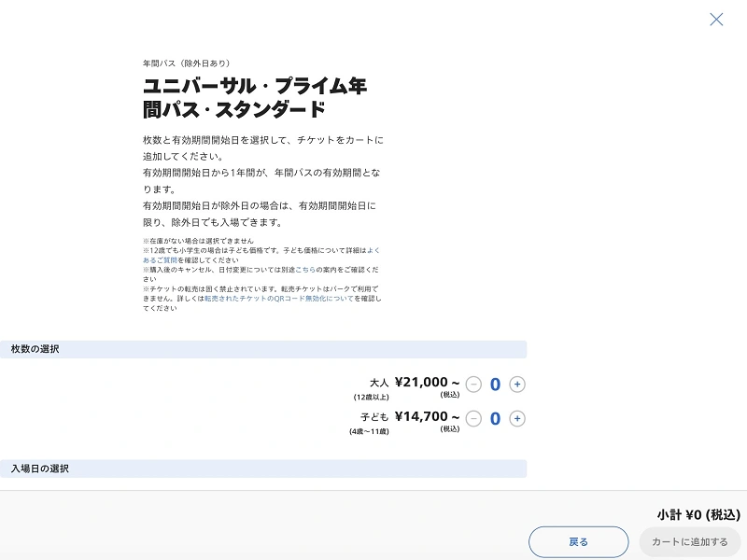The width and height of the screenshot is (747, 560).
Task: Click the カートに追加する button
Action: [x=690, y=542]
